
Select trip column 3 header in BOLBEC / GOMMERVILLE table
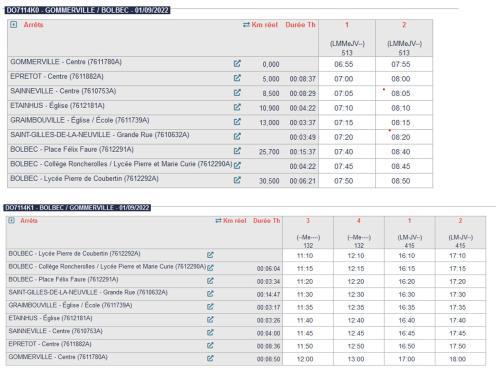click(x=308, y=220)
